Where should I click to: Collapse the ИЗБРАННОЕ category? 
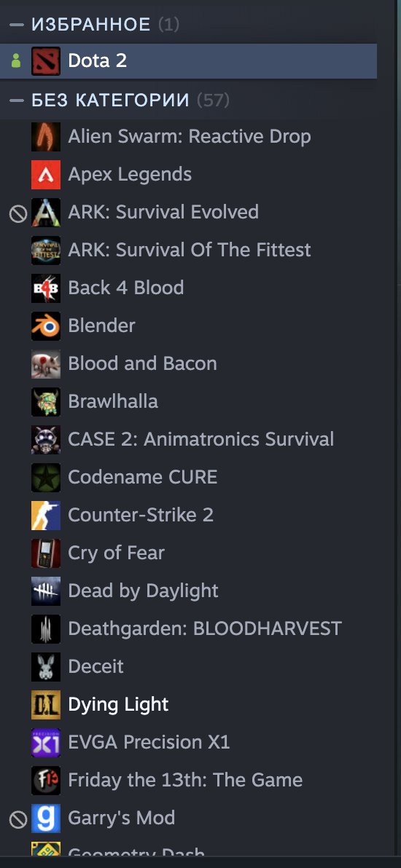[17, 24]
